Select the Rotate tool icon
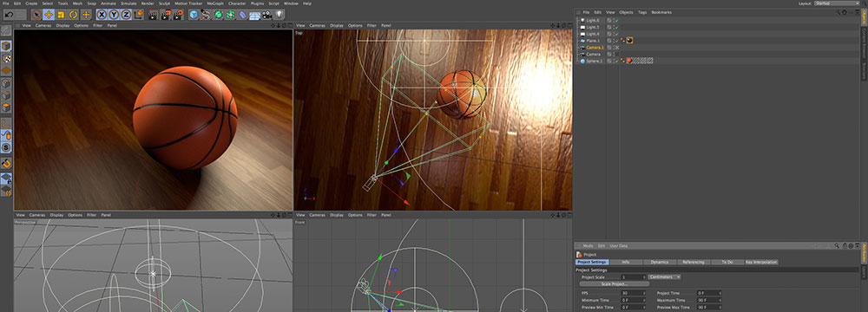 (x=73, y=15)
